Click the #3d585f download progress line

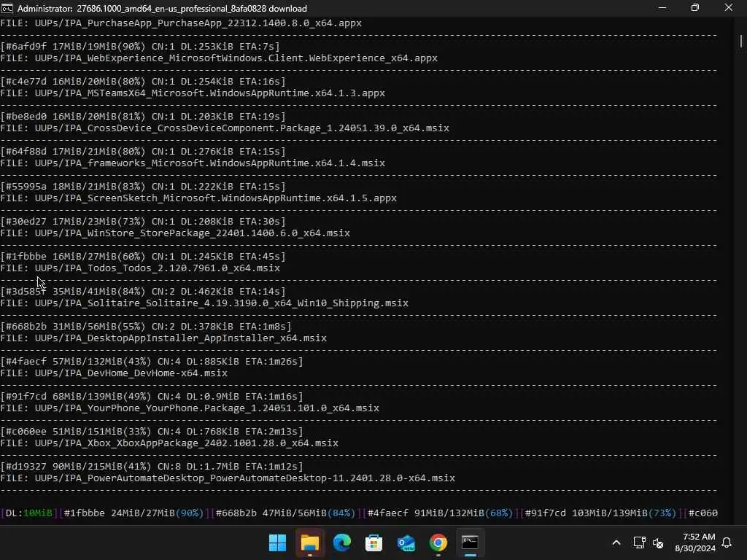point(143,292)
